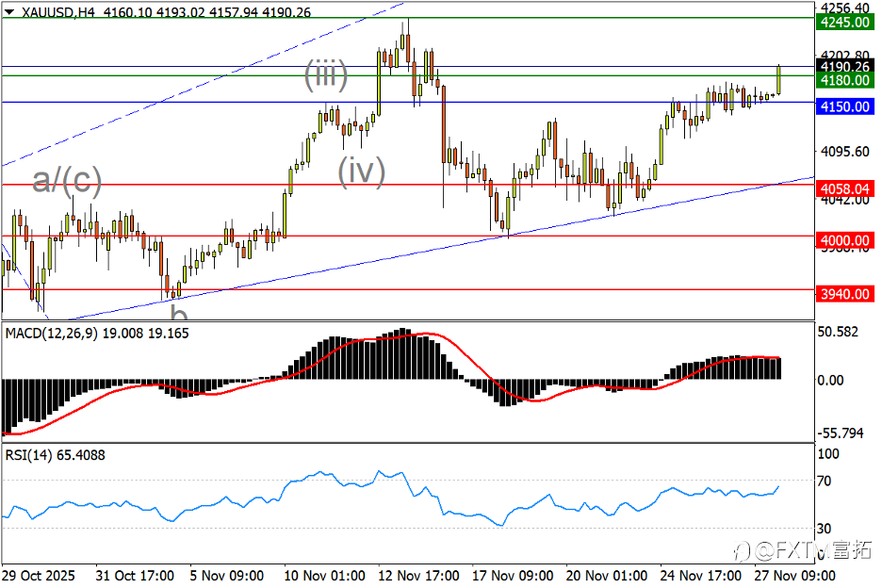The height and width of the screenshot is (588, 882).
Task: Select the green 4245.00 price level label
Action: tap(845, 22)
